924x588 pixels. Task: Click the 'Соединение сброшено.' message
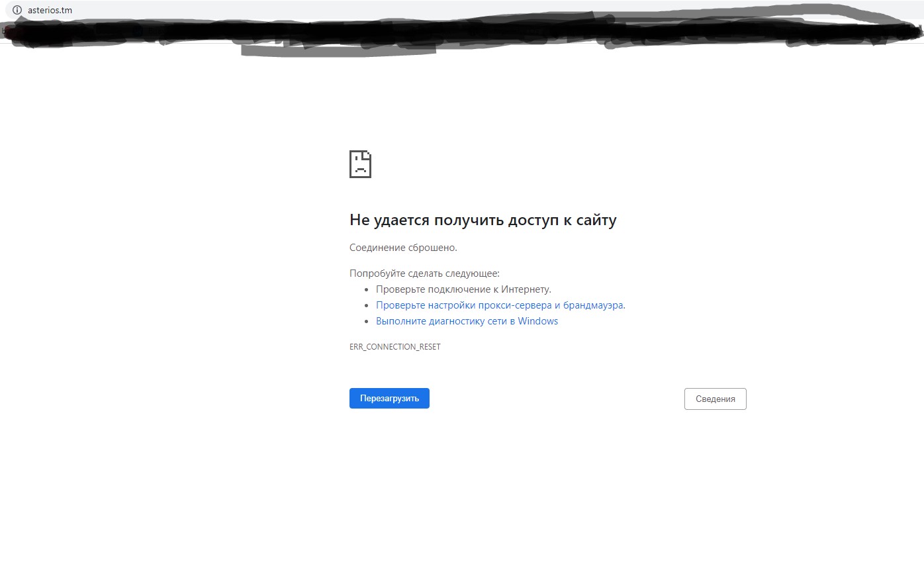(403, 248)
